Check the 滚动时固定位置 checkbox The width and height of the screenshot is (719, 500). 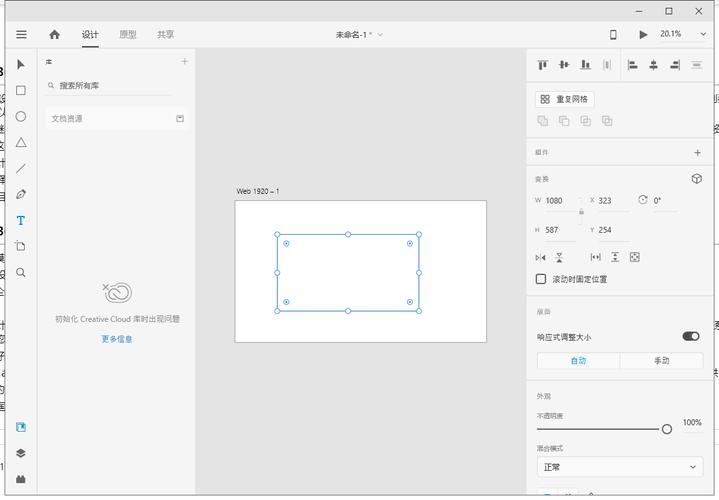tap(541, 279)
